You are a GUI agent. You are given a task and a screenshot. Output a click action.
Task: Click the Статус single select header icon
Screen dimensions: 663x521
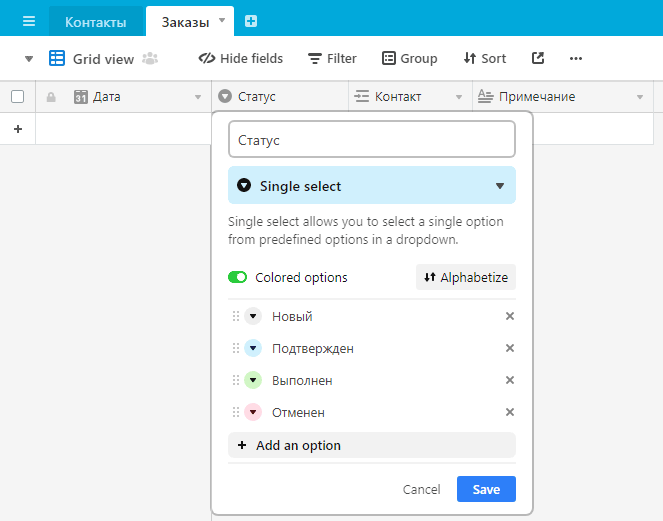point(225,96)
